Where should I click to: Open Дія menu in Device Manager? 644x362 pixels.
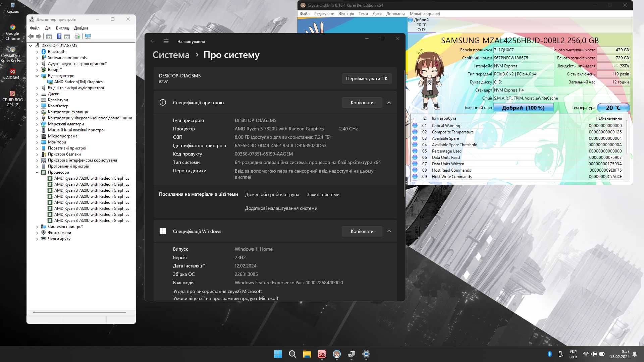(48, 28)
